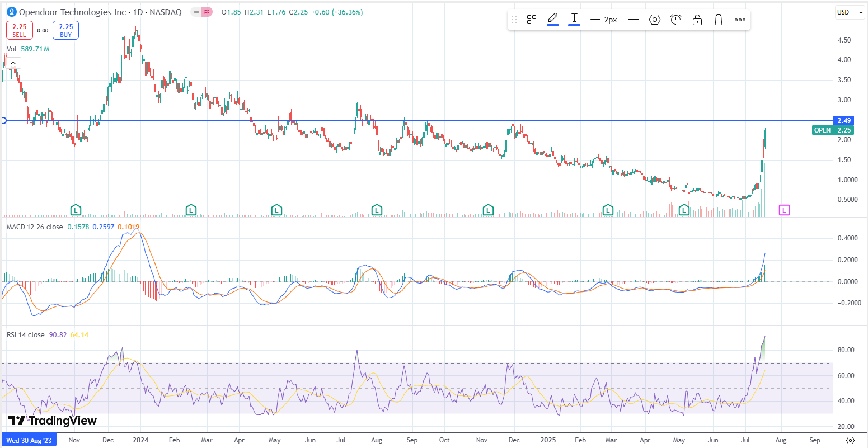Add alert using the clock-plus icon
This screenshot has width=868, height=448.
click(x=676, y=20)
